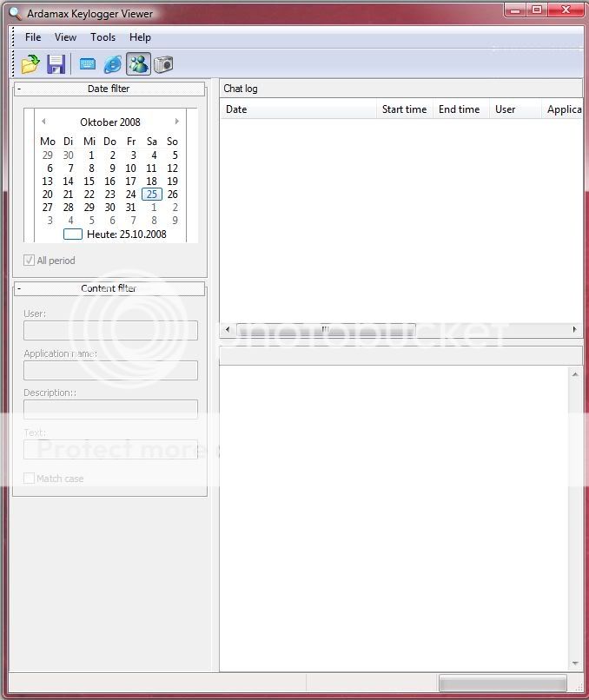The image size is (589, 700).
Task: Click the Text filter input field
Action: [x=110, y=449]
